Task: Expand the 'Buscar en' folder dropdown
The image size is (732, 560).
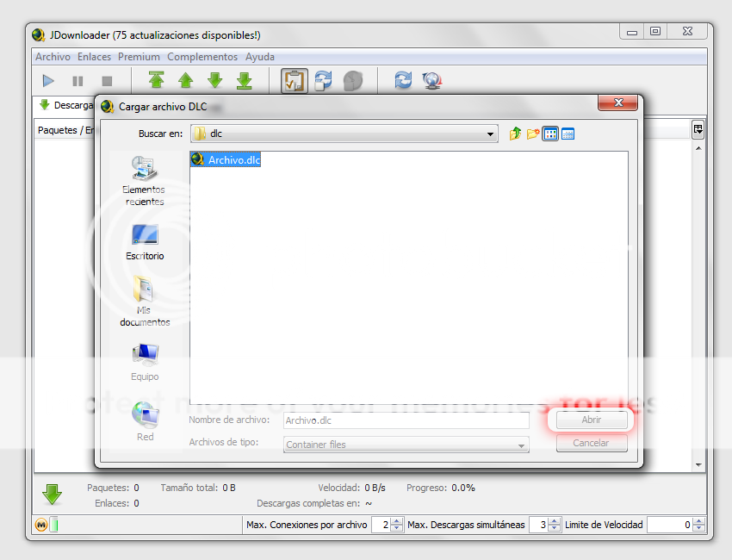Action: click(x=490, y=134)
